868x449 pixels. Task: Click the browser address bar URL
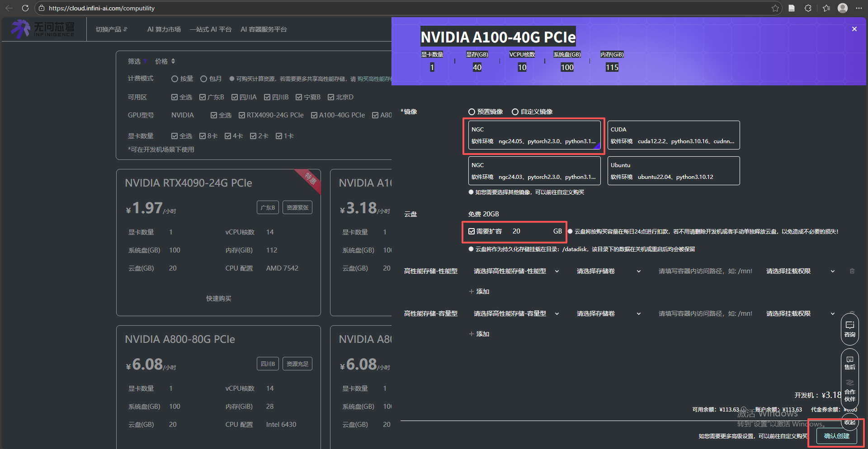pyautogui.click(x=102, y=8)
